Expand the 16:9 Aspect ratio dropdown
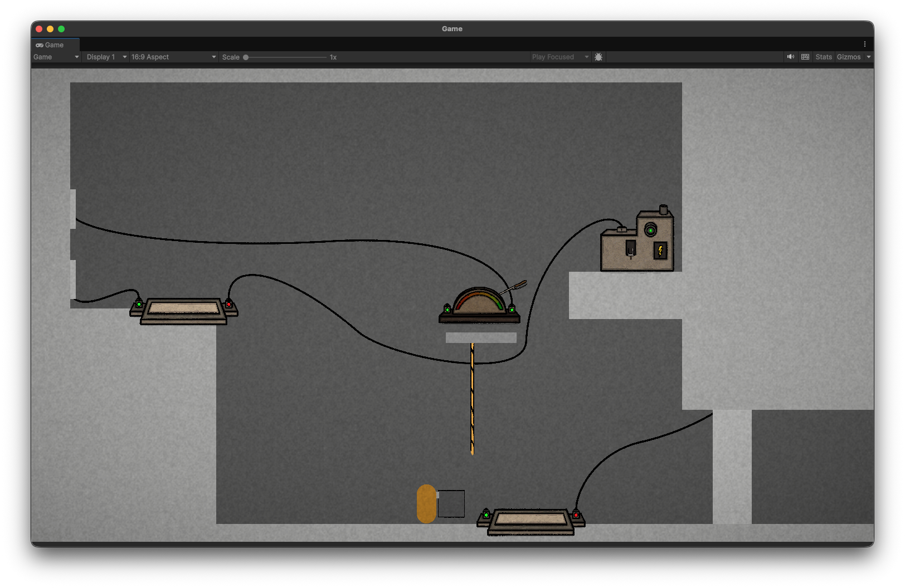Screen dimensions: 905x588 173,57
